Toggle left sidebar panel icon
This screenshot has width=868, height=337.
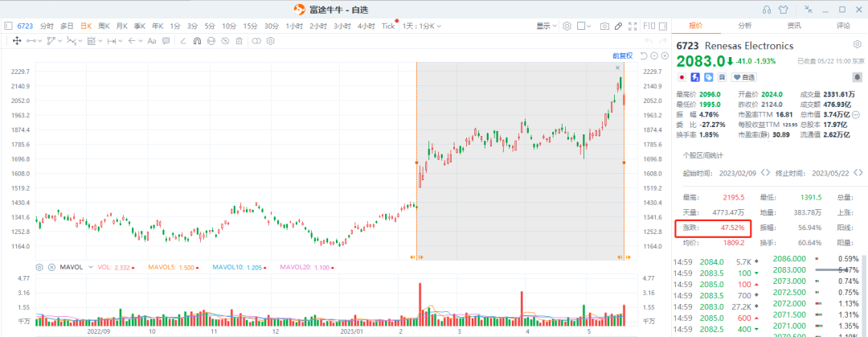coord(8,26)
